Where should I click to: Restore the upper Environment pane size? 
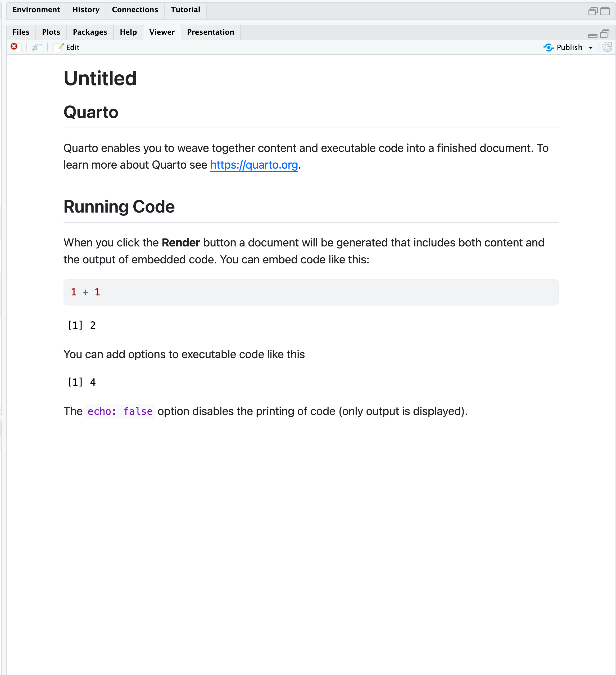click(x=592, y=11)
